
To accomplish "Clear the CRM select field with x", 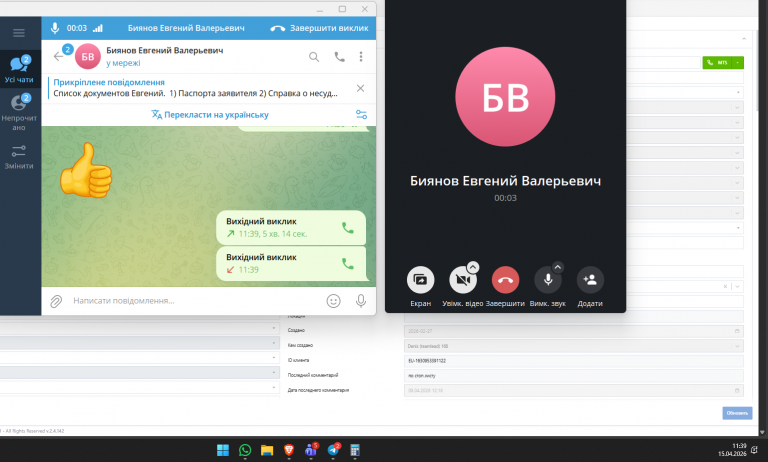I will [725, 287].
